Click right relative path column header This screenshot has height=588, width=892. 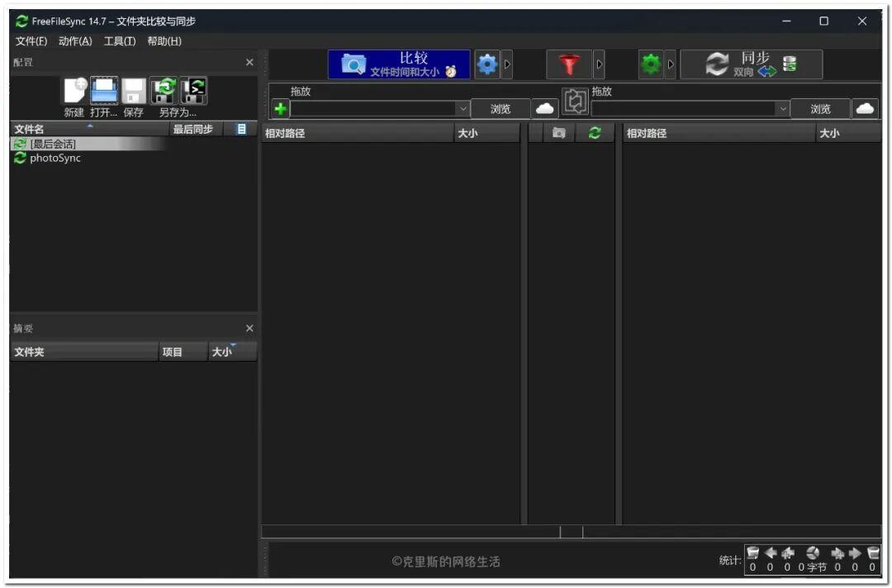coord(719,133)
